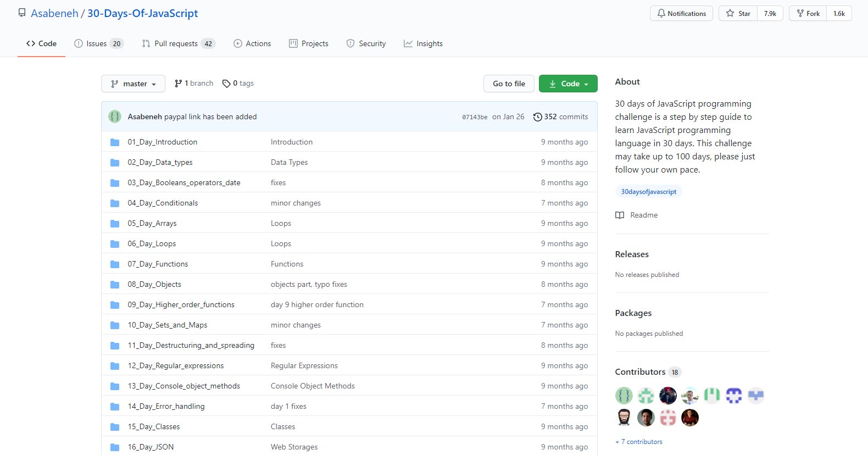Screen dimensions: 868x455
Task: Open the 7.9k stargazers count
Action: tap(770, 13)
